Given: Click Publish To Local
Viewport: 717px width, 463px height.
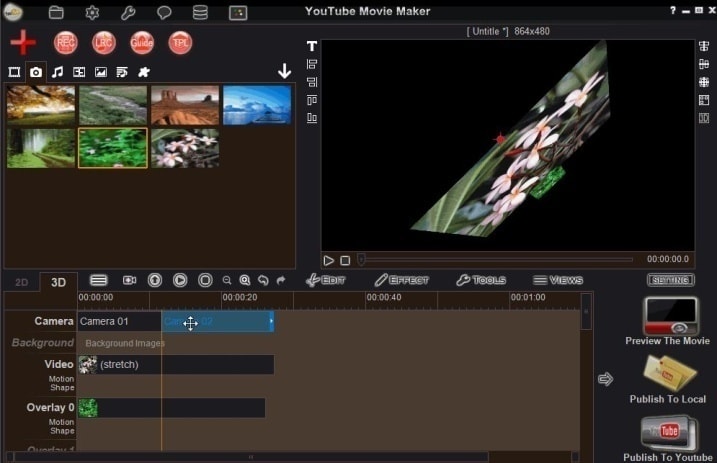Looking at the screenshot, I should (x=668, y=380).
